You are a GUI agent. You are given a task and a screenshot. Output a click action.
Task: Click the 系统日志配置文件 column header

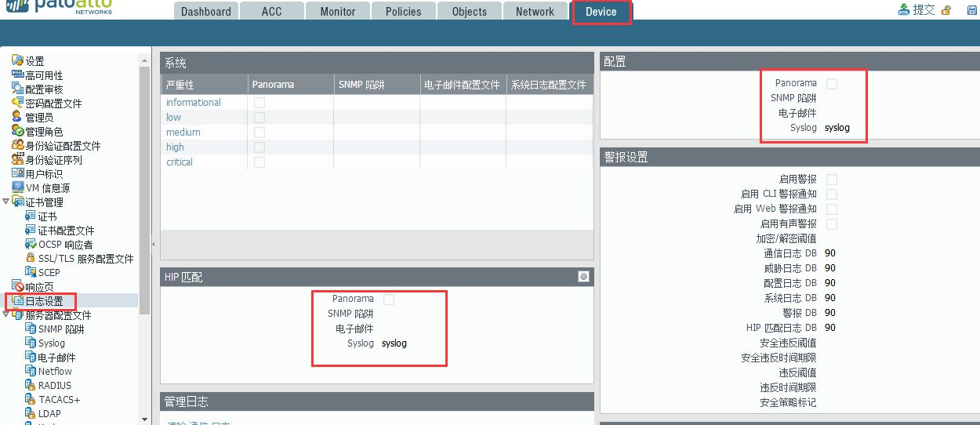pyautogui.click(x=549, y=85)
